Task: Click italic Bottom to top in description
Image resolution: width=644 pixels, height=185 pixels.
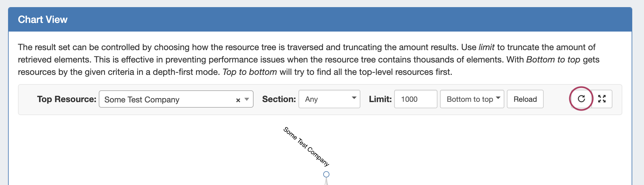Action: [x=553, y=60]
